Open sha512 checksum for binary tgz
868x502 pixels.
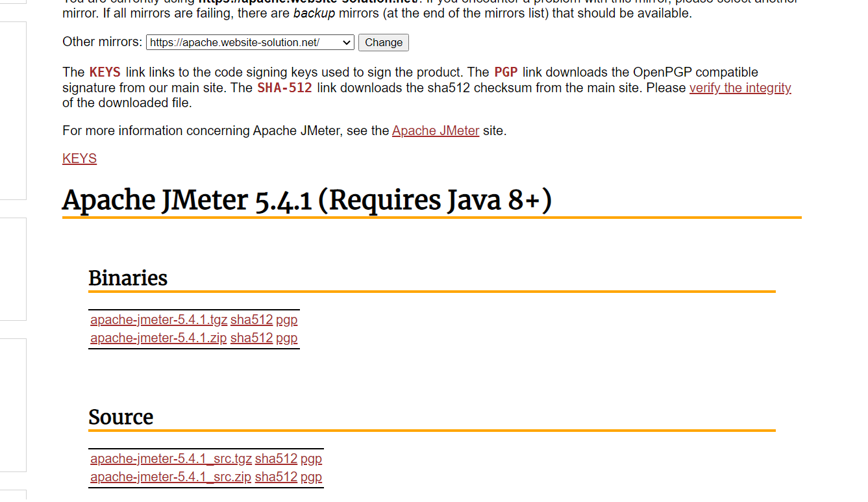click(251, 320)
